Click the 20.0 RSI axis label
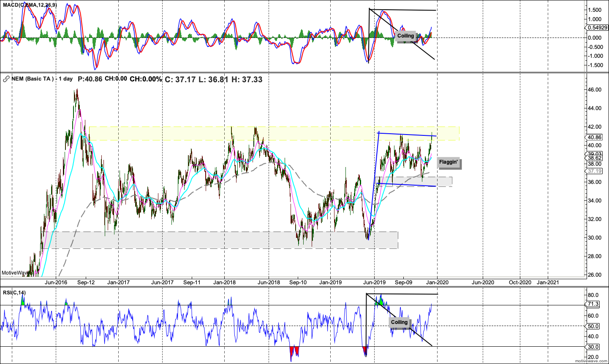 click(593, 357)
